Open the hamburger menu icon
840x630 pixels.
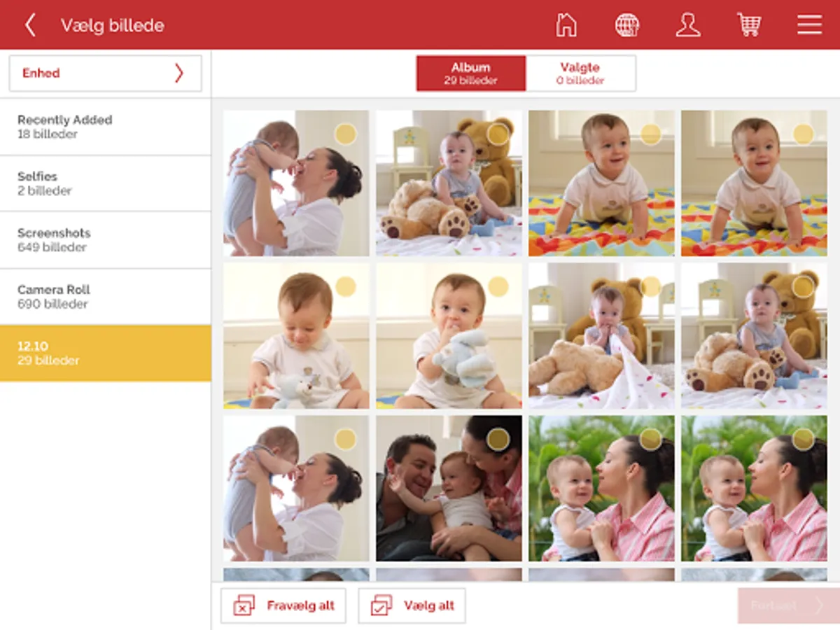coord(809,24)
